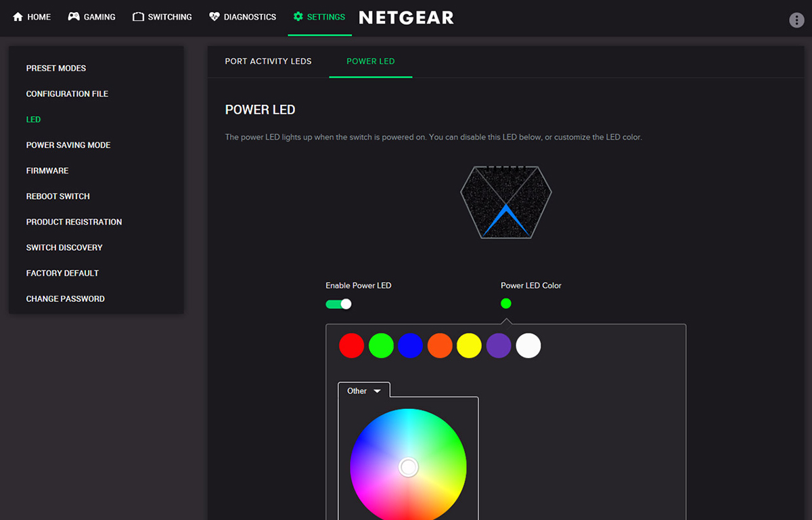Click the color wheel center handle

pos(409,467)
